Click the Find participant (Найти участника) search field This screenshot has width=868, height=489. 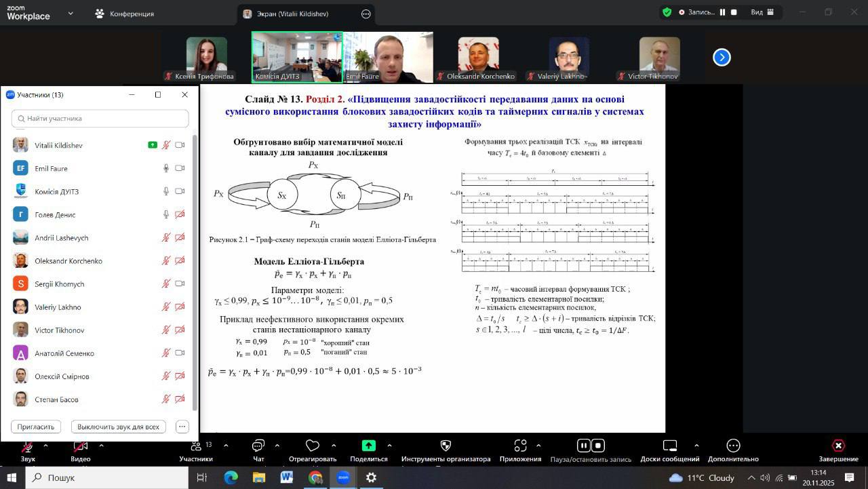point(100,119)
